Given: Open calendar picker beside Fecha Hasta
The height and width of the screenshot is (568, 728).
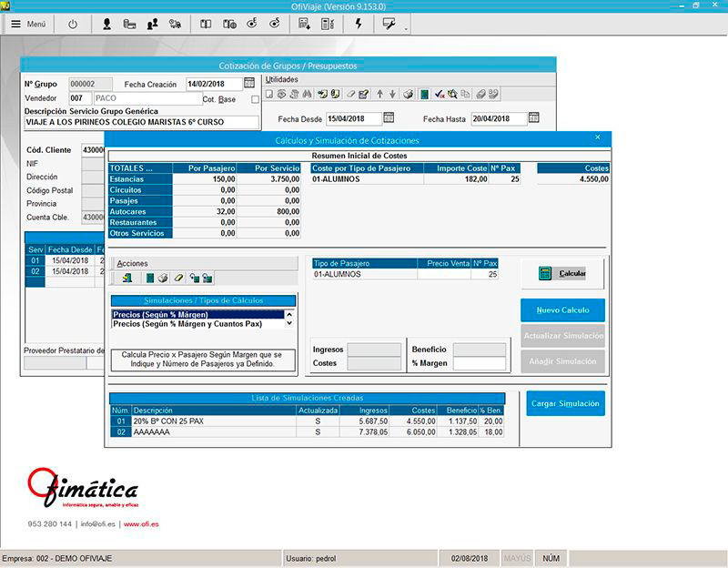Looking at the screenshot, I should [x=534, y=118].
